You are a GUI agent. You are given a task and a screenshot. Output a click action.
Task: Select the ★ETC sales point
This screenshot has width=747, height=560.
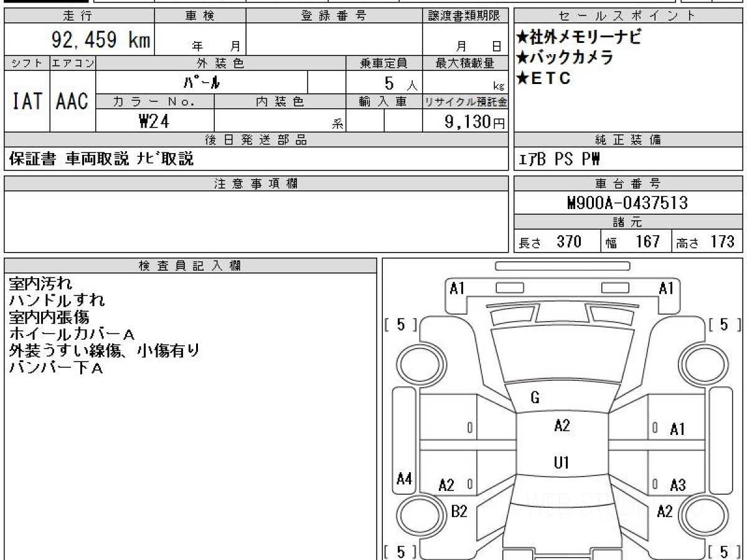[543, 78]
